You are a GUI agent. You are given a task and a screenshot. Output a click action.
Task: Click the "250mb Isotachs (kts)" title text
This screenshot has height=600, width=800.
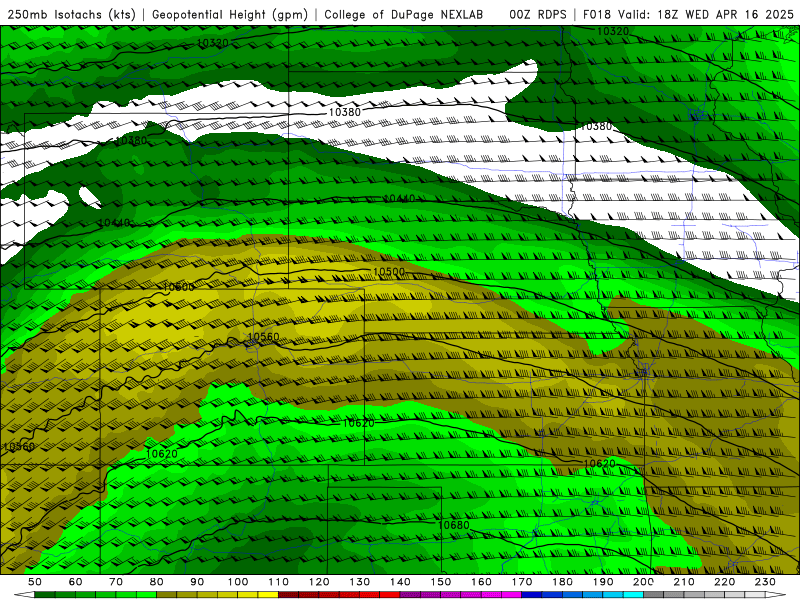pyautogui.click(x=71, y=14)
